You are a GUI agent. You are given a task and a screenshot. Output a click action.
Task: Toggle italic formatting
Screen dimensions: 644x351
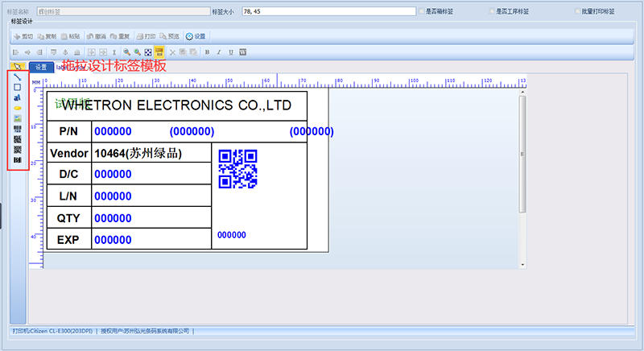(219, 52)
